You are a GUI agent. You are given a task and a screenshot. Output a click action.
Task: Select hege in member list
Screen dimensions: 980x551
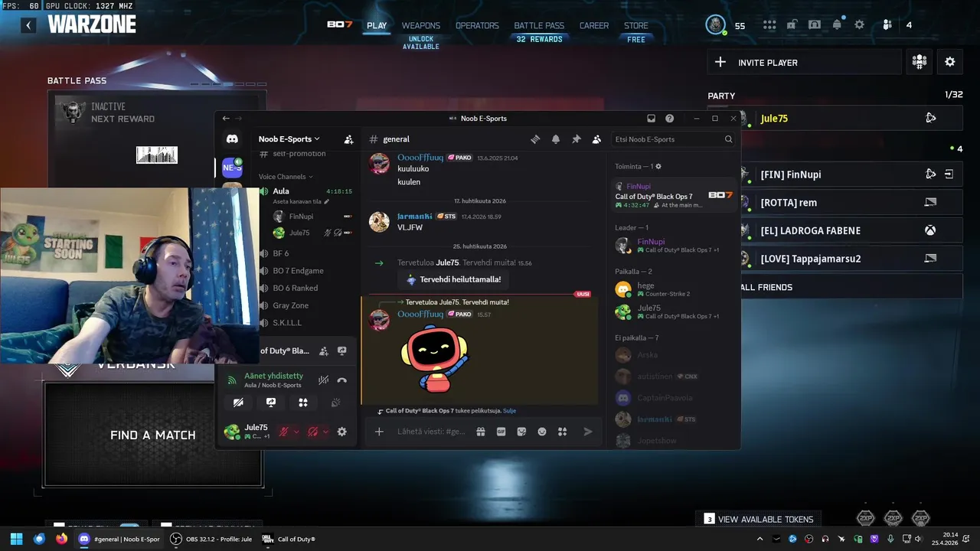[674, 289]
